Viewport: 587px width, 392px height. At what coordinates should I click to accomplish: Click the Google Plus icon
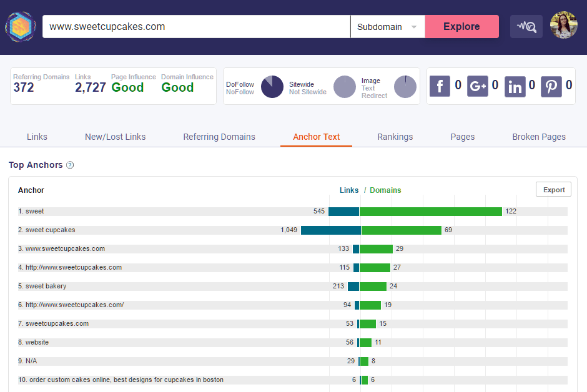(x=477, y=86)
